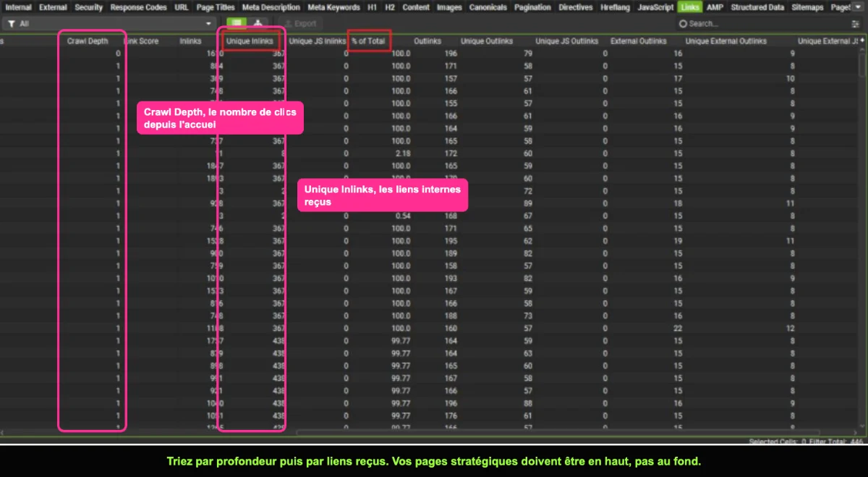Viewport: 868px width, 477px height.
Task: Select the 2.18 percent cell
Action: pos(402,153)
